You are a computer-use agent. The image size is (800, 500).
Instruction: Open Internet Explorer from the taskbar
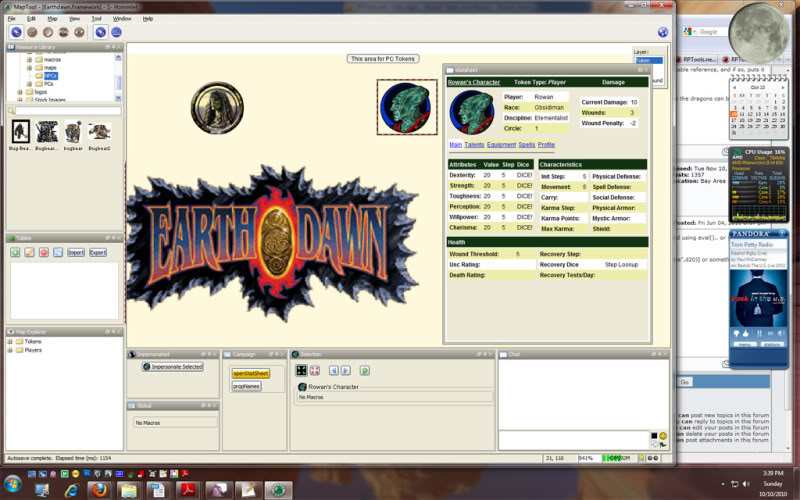[x=71, y=490]
